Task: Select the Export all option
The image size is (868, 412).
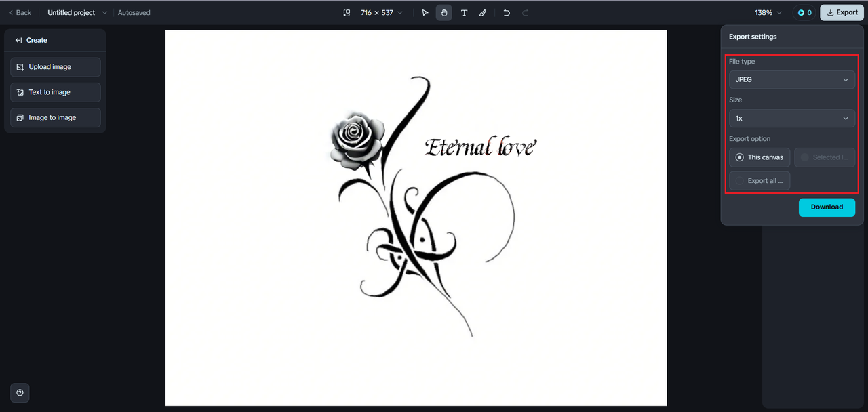Action: pyautogui.click(x=759, y=181)
